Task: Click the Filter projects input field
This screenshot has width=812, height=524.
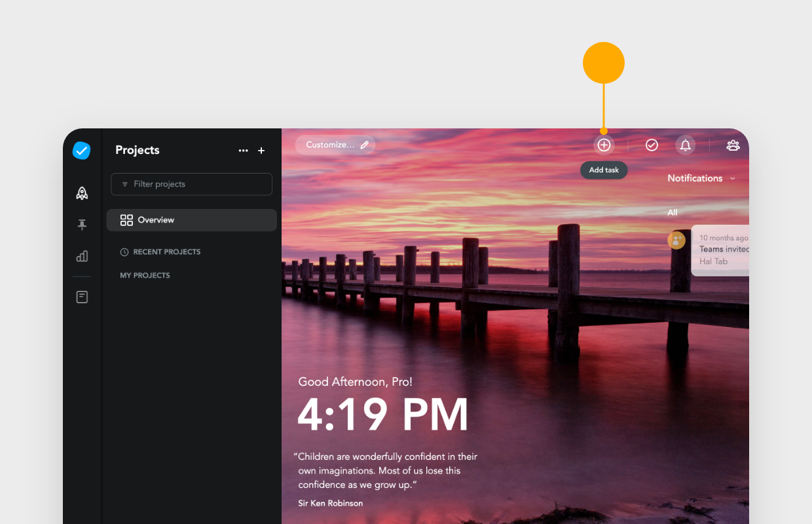Action: click(191, 184)
